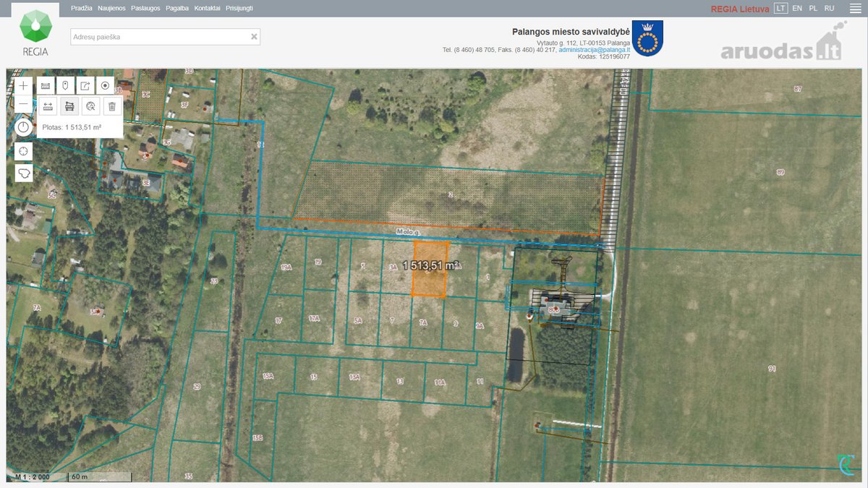The width and height of the screenshot is (868, 488).
Task: Clear the address search field
Action: point(254,36)
